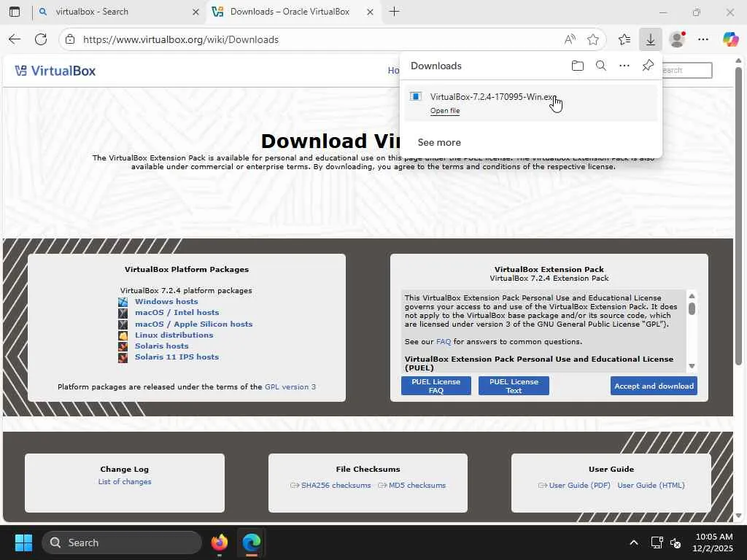
Task: Open SHA256 checksums link
Action: 336,485
